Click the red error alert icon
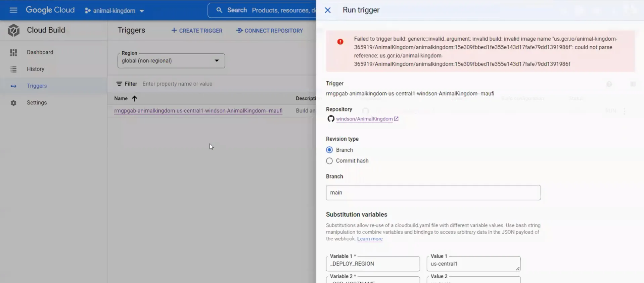 340,42
